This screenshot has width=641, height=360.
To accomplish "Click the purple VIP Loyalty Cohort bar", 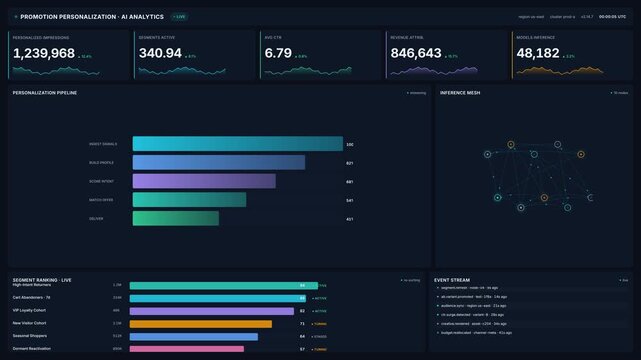I will 212,311.
